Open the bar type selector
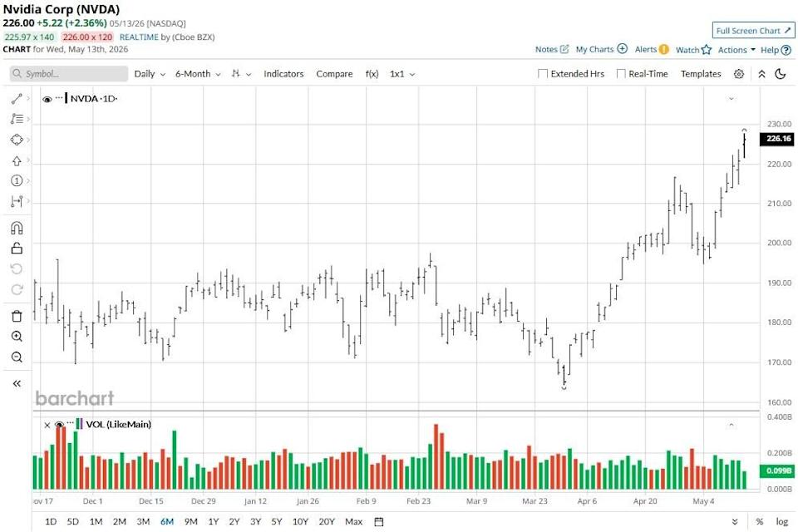798x532 pixels. pyautogui.click(x=241, y=74)
